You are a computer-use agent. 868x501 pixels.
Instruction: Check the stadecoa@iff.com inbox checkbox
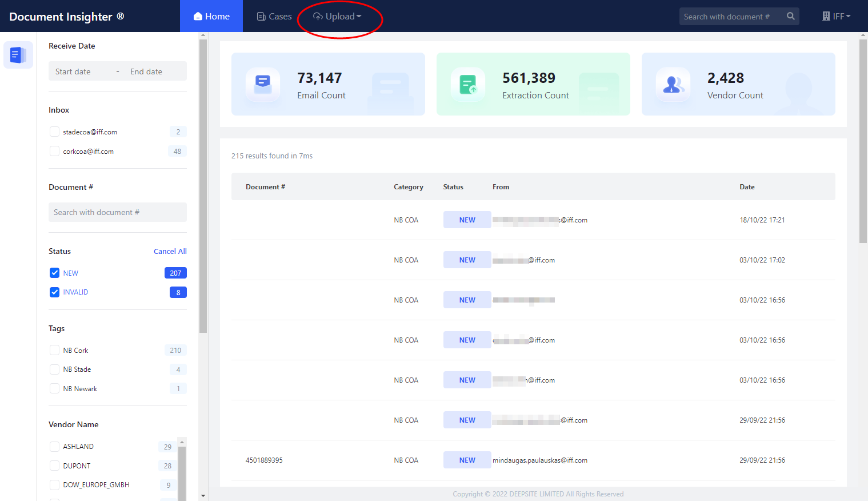tap(55, 132)
